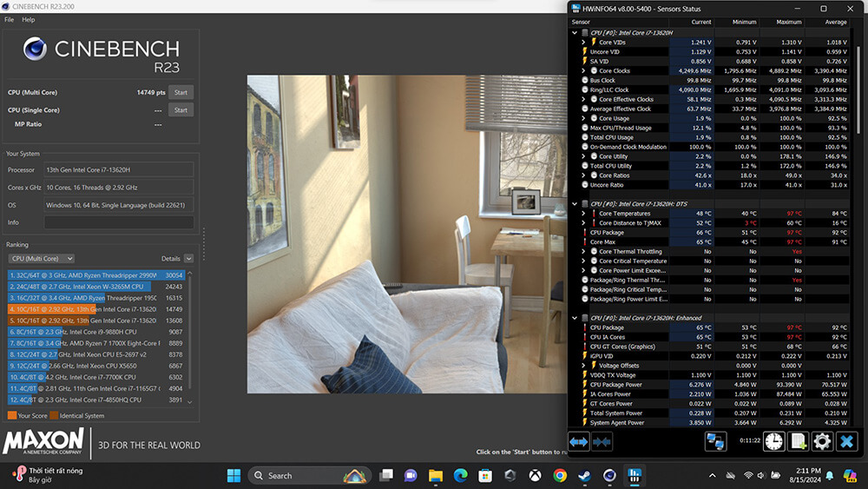Select the Total CPU Usage sensor row
The image size is (868, 489).
pos(714,137)
